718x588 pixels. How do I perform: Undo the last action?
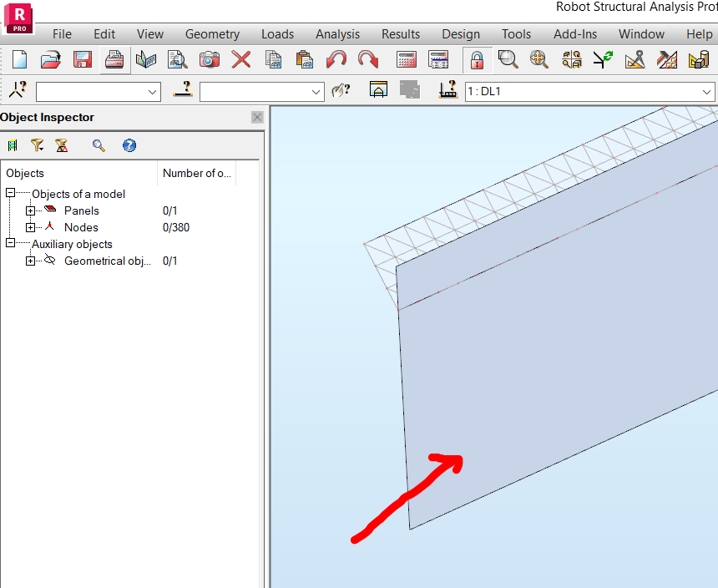click(334, 59)
